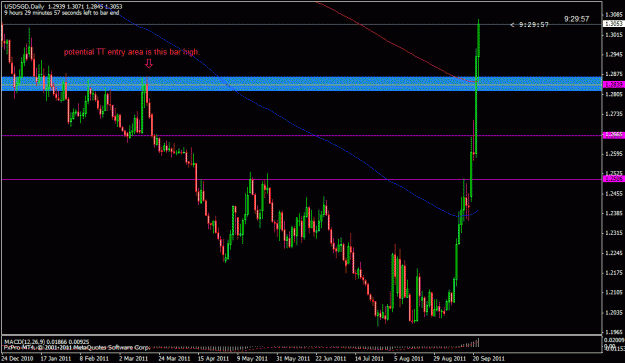Click the 29 Aug 2011 date label
Image resolution: width=625 pixels, height=363 pixels.
450,358
